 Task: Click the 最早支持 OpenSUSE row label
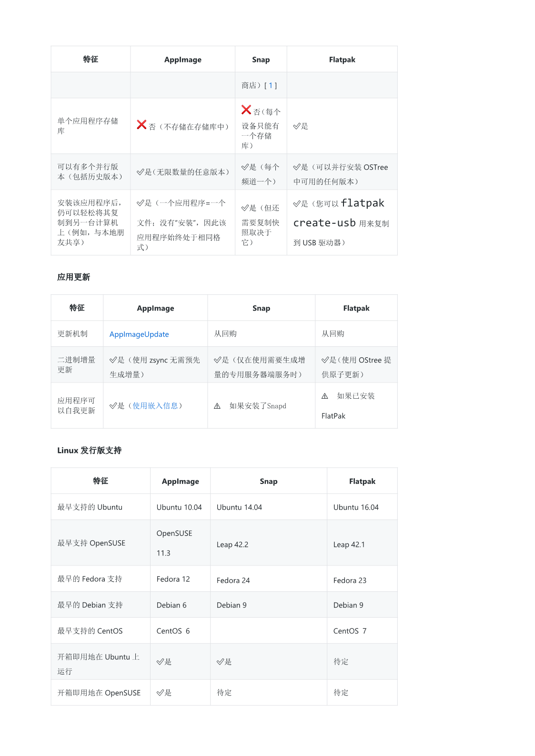coord(91,543)
